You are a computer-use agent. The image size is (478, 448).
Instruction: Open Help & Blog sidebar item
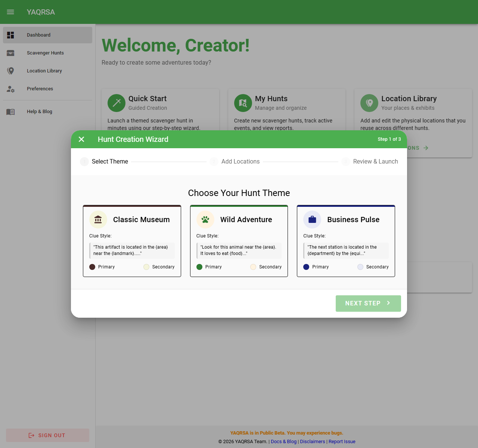48,112
